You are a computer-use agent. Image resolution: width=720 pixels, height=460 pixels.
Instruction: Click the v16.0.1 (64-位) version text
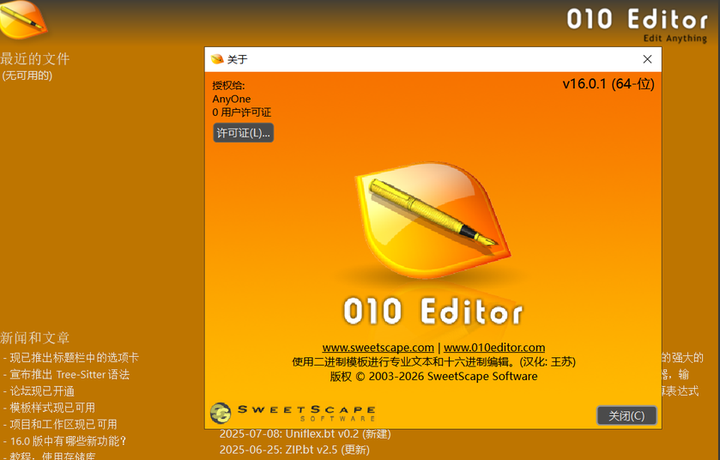tap(608, 84)
